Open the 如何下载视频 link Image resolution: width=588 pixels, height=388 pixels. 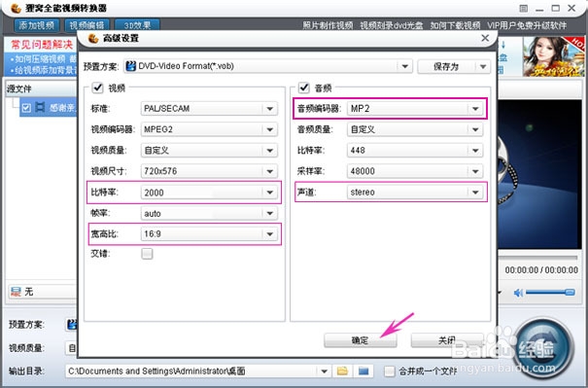[455, 25]
